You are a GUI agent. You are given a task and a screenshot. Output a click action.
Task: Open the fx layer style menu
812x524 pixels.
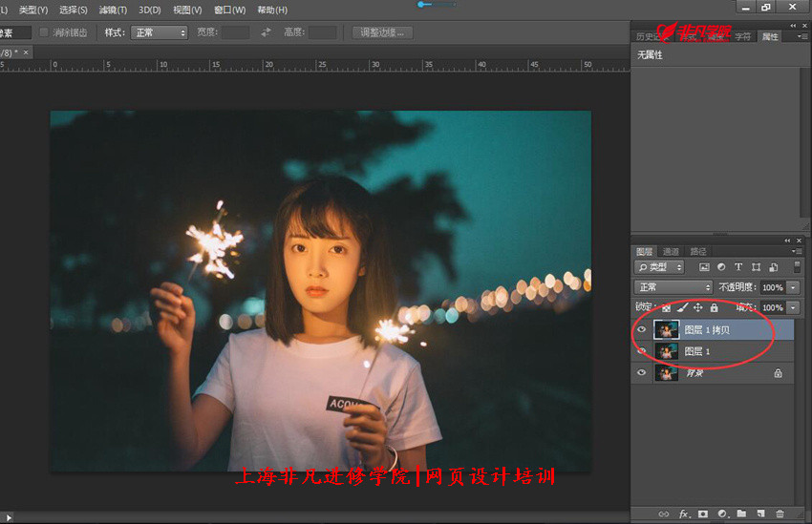tap(684, 514)
